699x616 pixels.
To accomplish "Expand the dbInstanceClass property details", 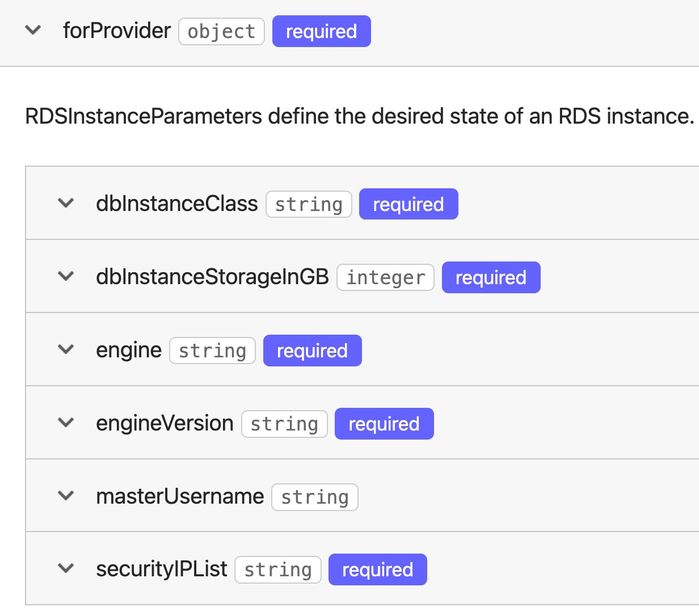I will pos(66,204).
